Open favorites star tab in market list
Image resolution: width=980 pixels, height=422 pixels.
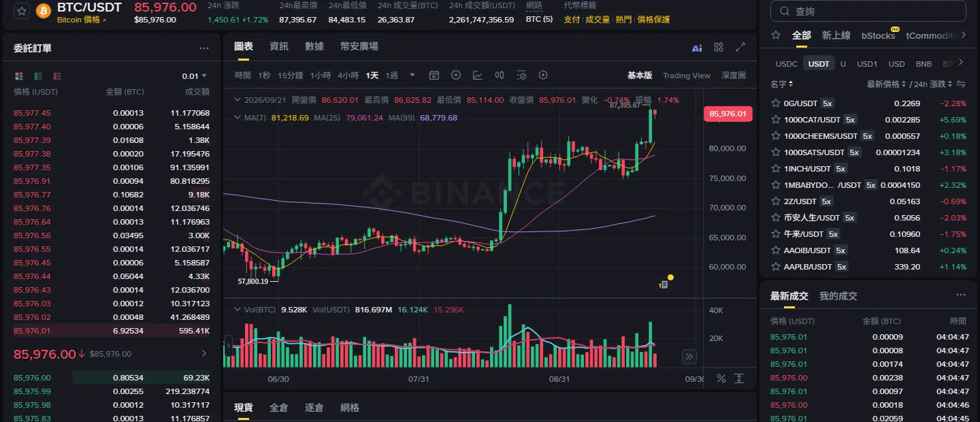[775, 35]
